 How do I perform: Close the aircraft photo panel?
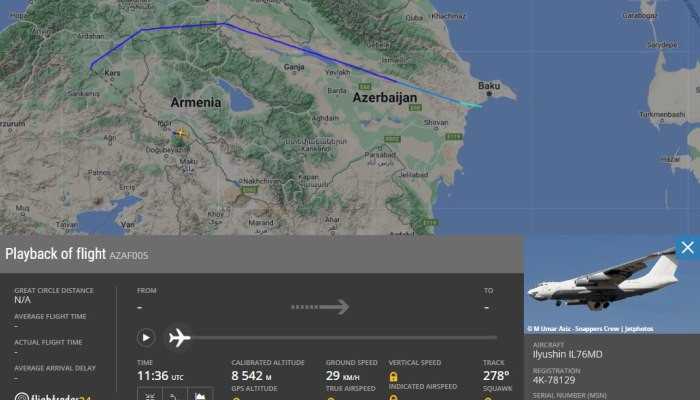688,248
